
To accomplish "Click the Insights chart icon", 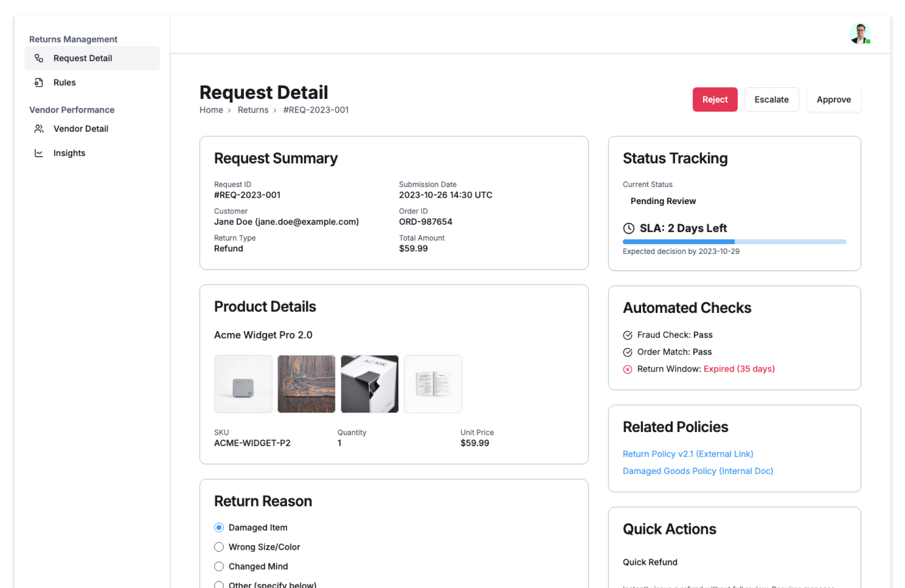I will pos(39,153).
